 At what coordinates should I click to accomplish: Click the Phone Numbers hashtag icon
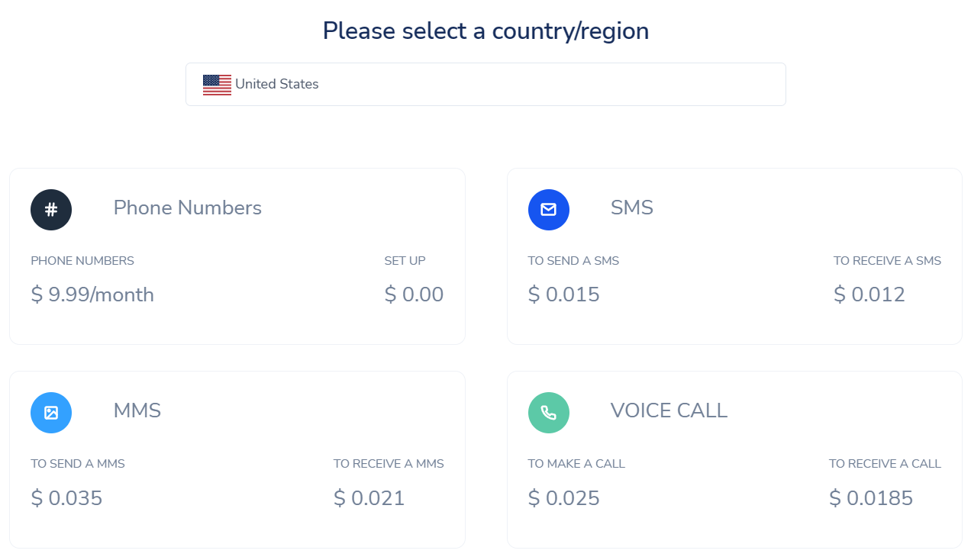[50, 209]
